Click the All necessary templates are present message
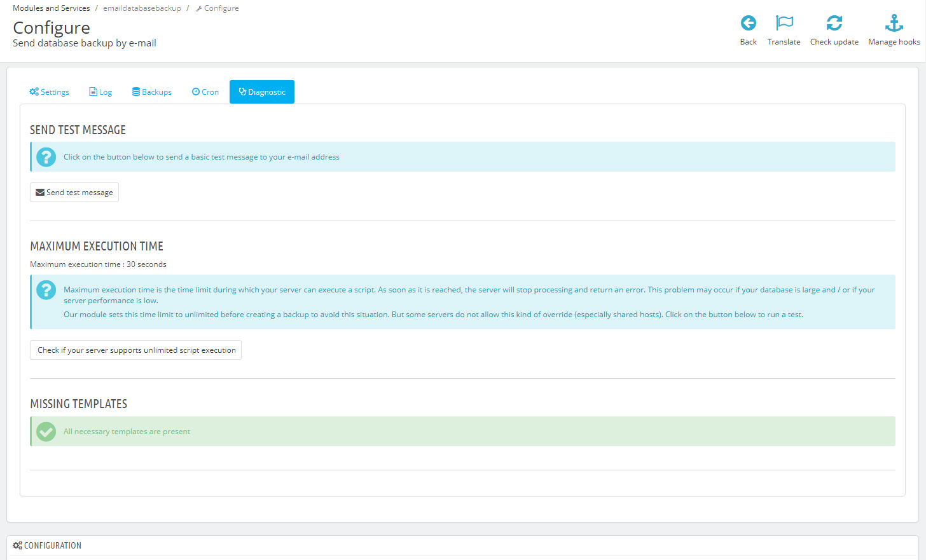This screenshot has height=560, width=926. click(x=127, y=432)
